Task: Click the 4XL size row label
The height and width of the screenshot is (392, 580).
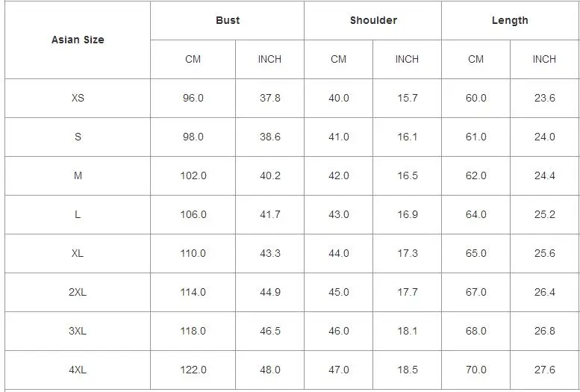Action: point(78,370)
